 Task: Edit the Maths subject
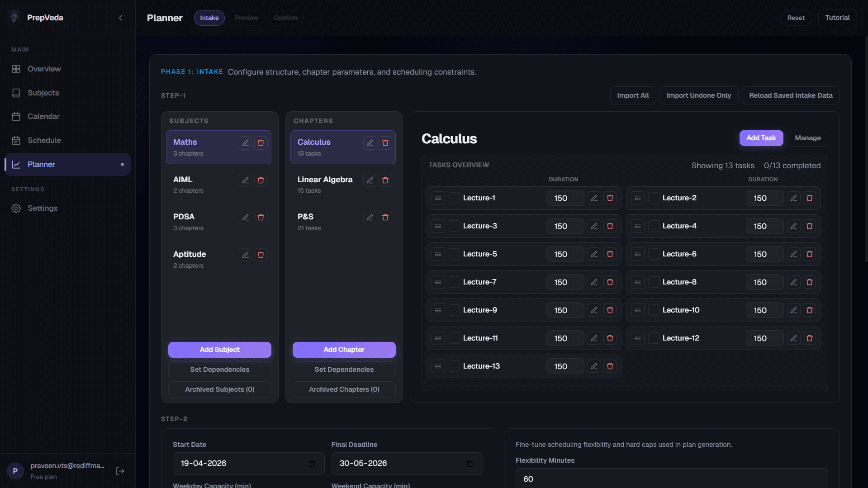point(245,143)
